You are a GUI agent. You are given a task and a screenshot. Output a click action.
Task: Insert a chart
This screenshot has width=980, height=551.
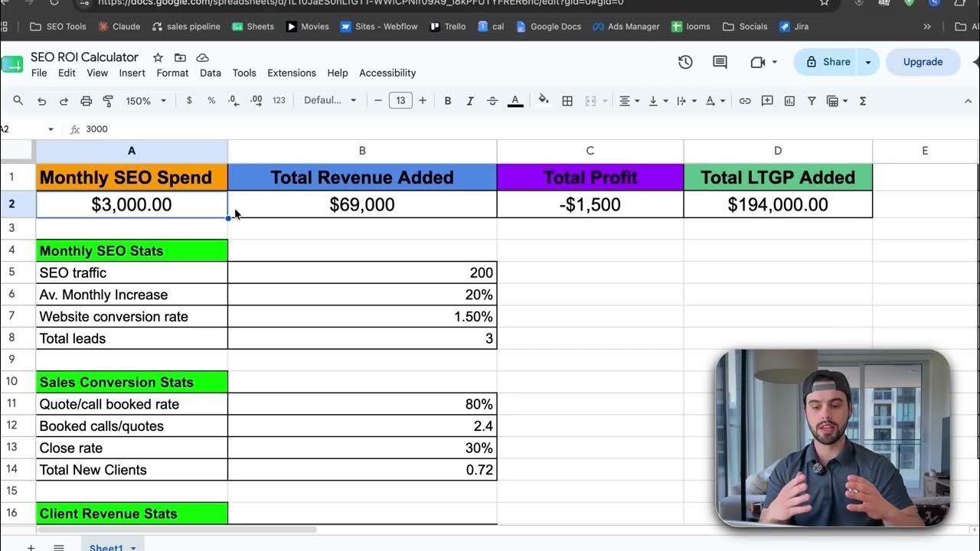[x=789, y=101]
